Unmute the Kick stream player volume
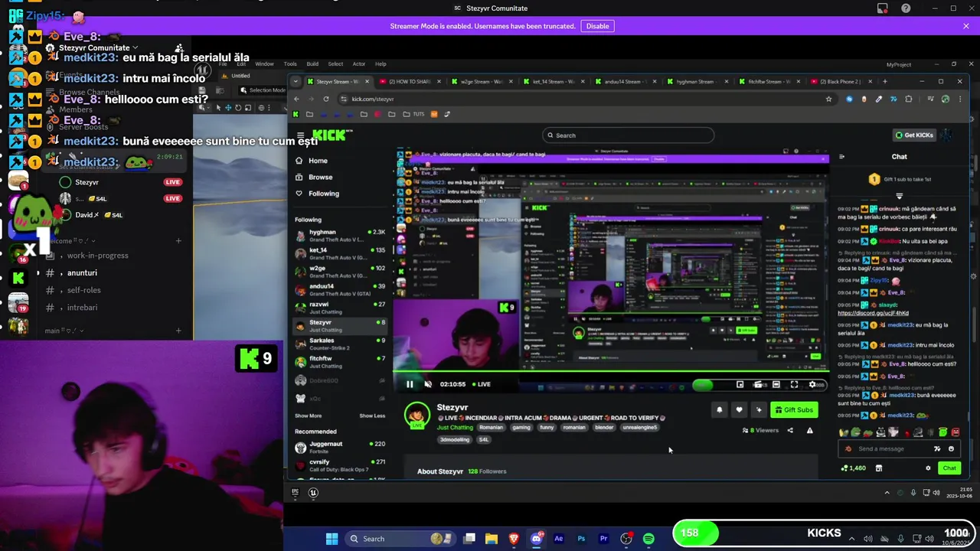Screen dimensions: 980x551 [428, 384]
